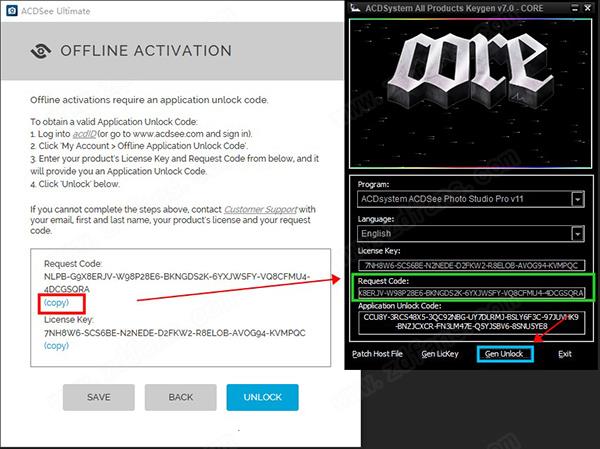Copy the License Key via its copy link
This screenshot has width=600, height=449.
click(56, 346)
